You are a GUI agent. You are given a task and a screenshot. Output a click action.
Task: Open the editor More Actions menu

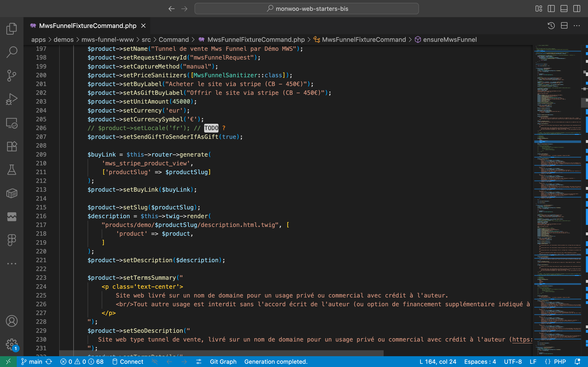tap(577, 26)
